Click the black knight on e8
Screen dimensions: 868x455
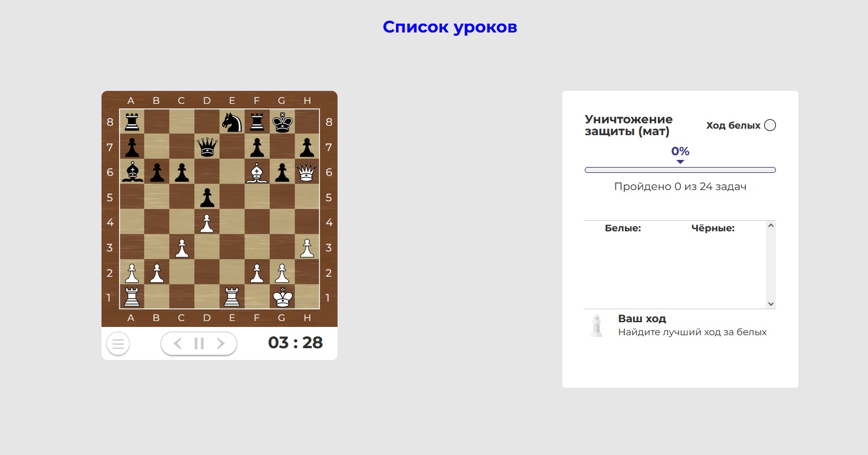click(x=232, y=122)
